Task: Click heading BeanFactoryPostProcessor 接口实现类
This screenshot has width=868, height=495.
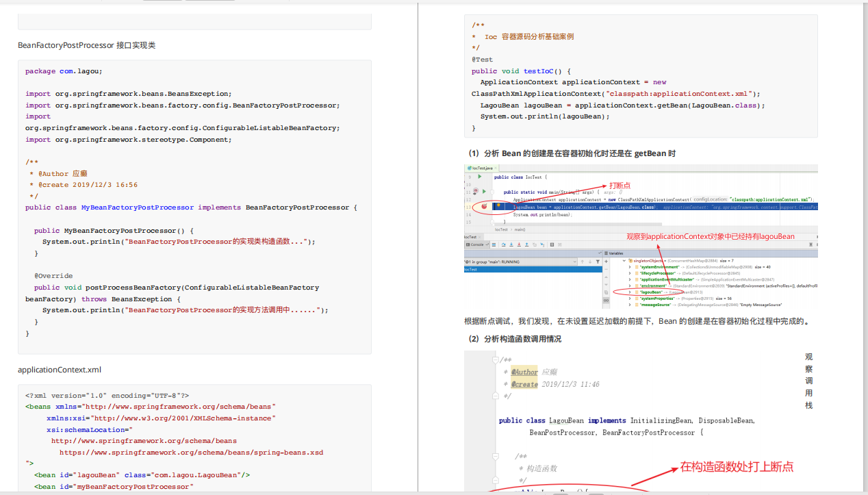Action: point(87,45)
